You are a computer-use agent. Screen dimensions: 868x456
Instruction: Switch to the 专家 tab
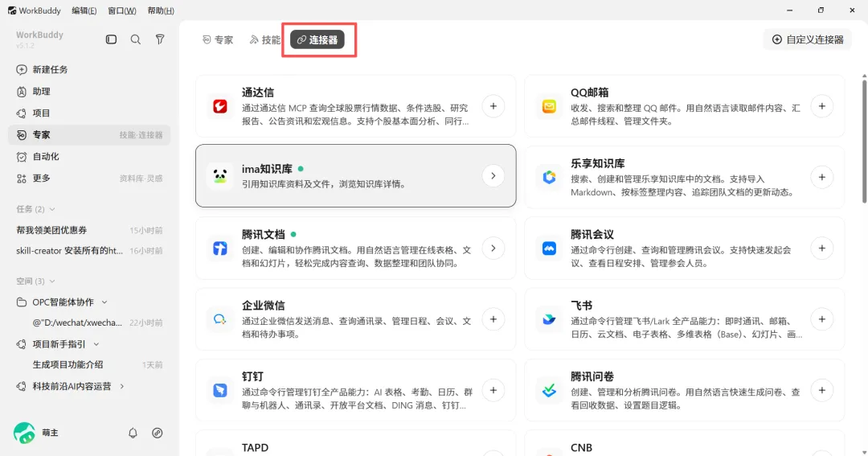[x=218, y=40]
